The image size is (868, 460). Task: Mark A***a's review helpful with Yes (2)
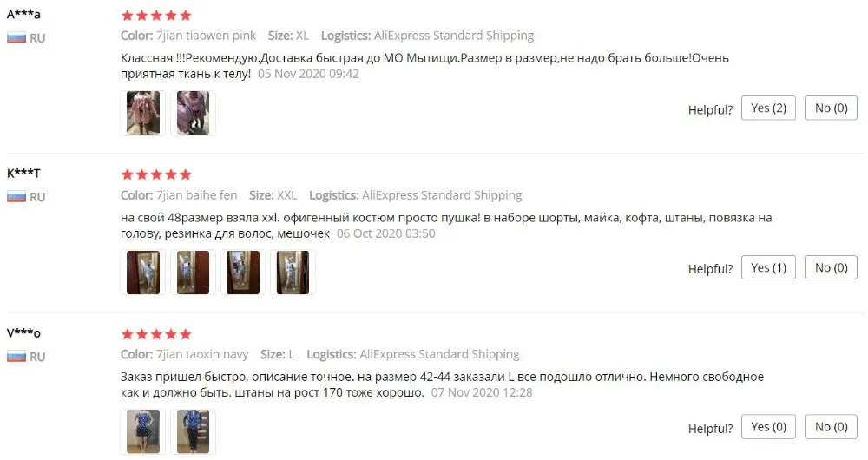[768, 108]
